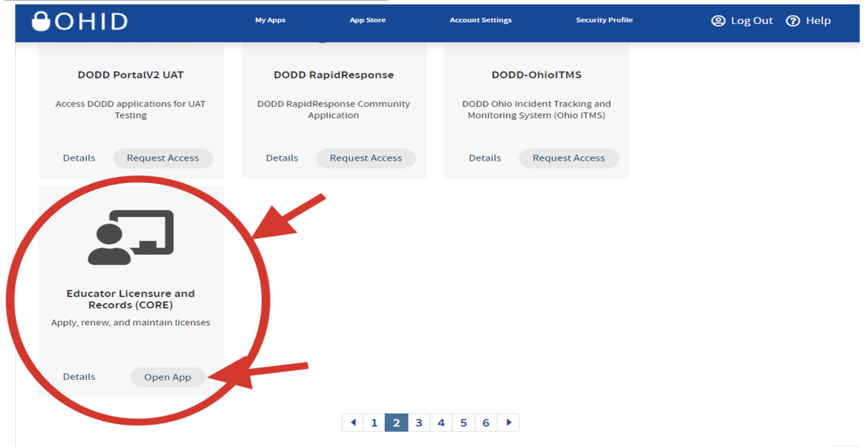The width and height of the screenshot is (868, 447).
Task: Click Open App for Educator Licensure (CORE)
Action: point(168,377)
